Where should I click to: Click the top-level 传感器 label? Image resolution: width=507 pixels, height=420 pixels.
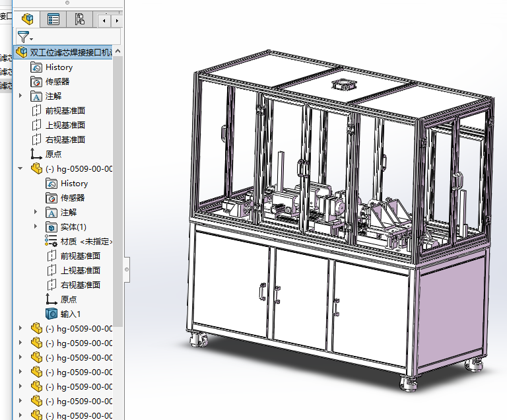[57, 81]
